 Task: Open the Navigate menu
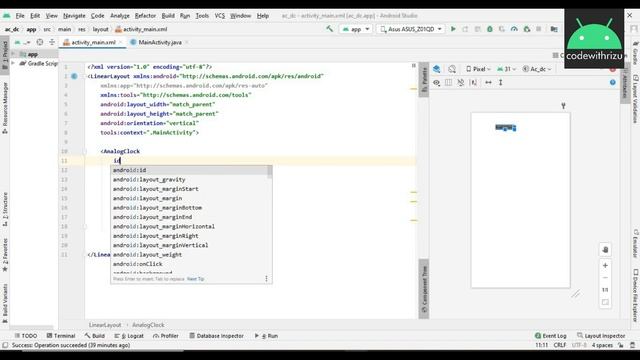click(74, 16)
